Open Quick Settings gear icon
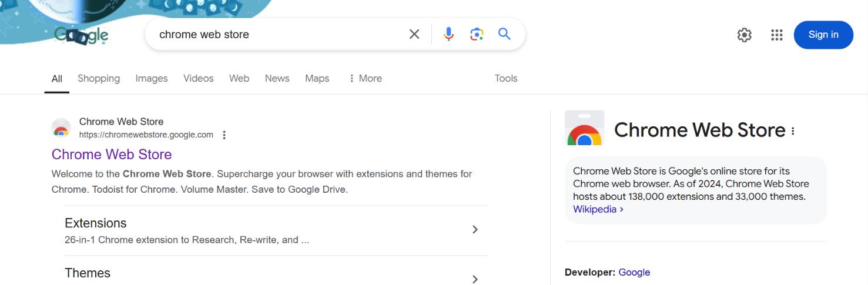The image size is (868, 285). point(745,35)
